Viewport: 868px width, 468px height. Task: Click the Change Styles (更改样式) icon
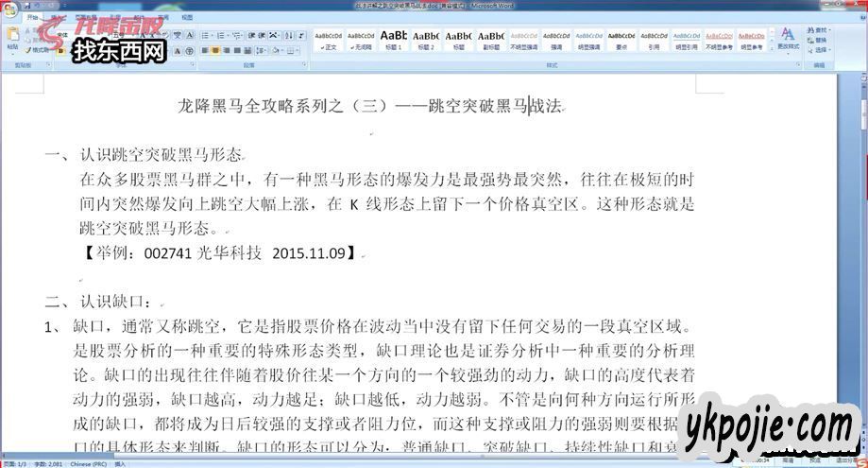click(787, 39)
